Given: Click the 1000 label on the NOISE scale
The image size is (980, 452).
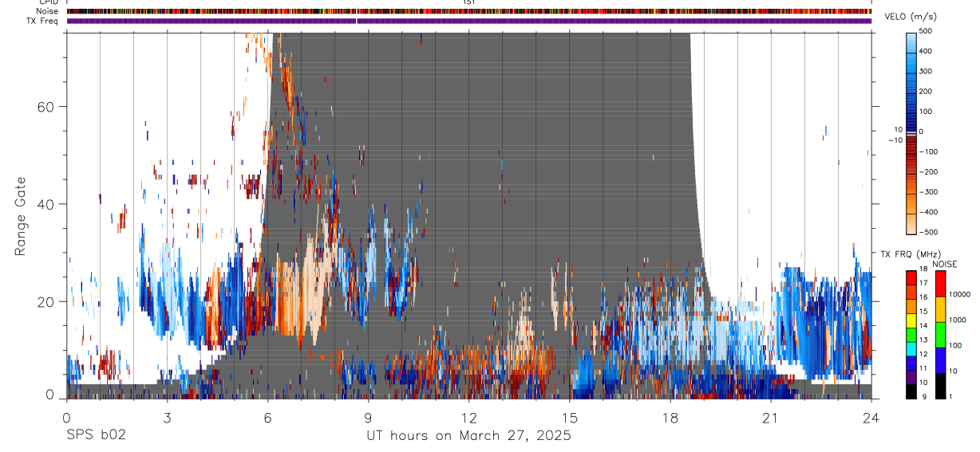Looking at the screenshot, I should point(957,320).
